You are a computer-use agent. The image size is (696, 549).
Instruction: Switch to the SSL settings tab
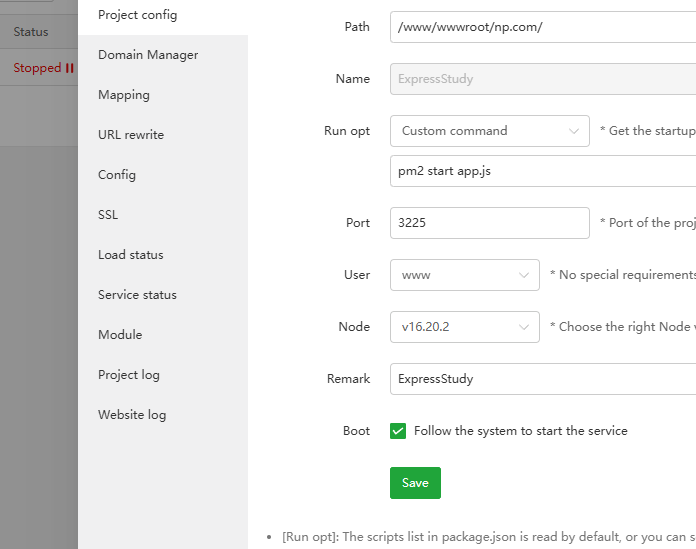108,215
